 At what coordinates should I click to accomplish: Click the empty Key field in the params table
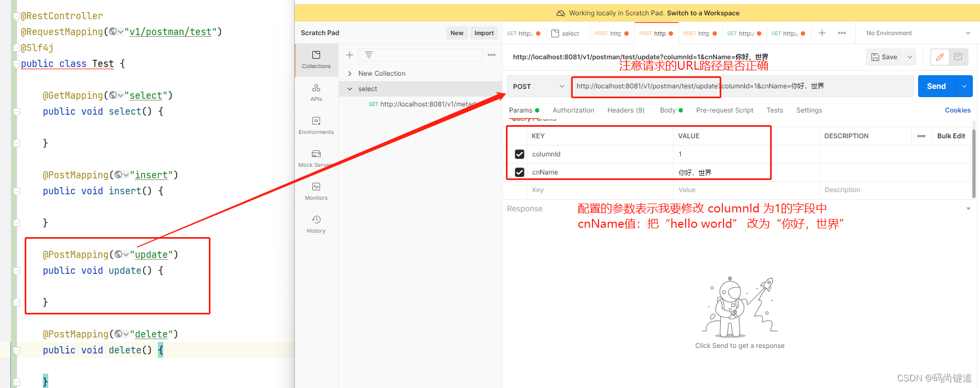pyautogui.click(x=600, y=190)
